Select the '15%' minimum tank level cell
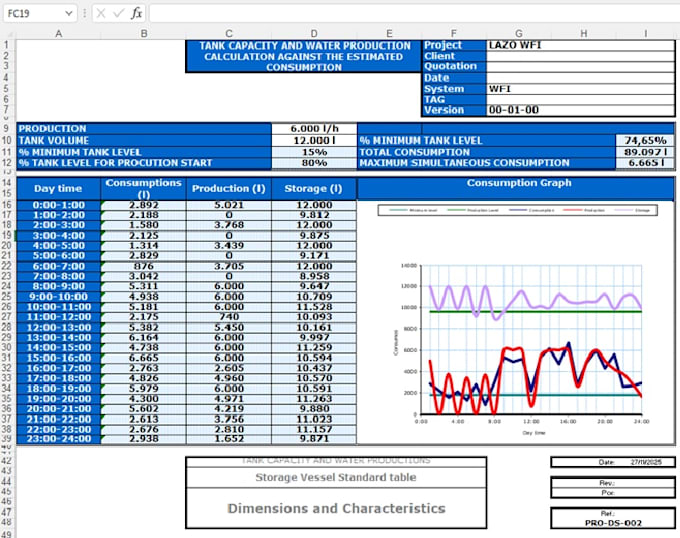680x538 pixels. click(314, 152)
